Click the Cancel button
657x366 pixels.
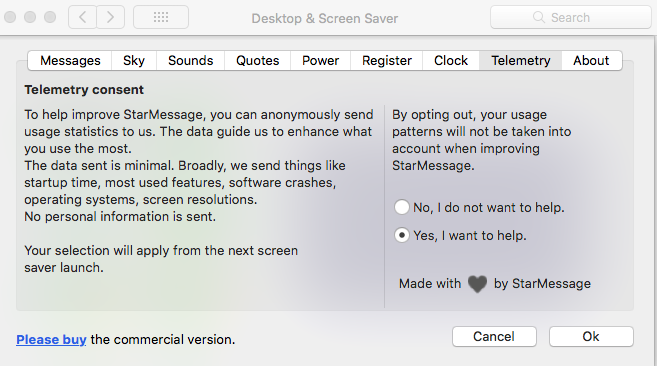[494, 337]
